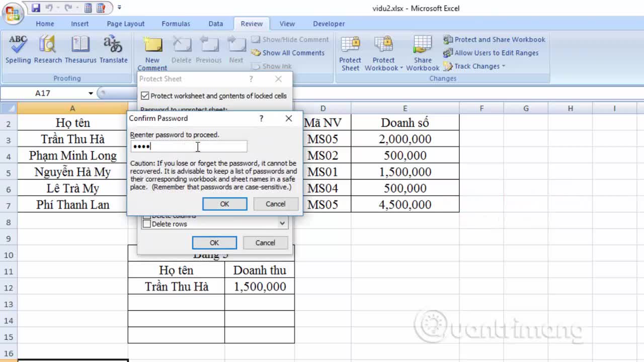Toggle Show/Hide Comment

pyautogui.click(x=290, y=39)
